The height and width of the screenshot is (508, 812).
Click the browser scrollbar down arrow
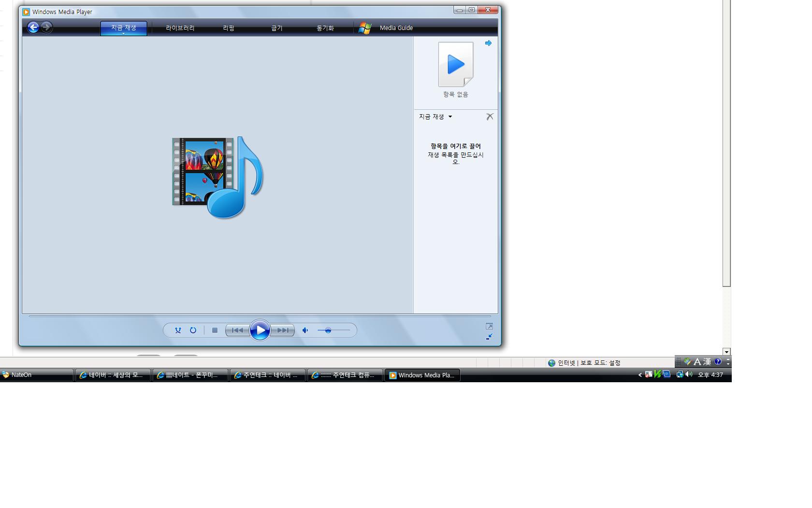(726, 352)
